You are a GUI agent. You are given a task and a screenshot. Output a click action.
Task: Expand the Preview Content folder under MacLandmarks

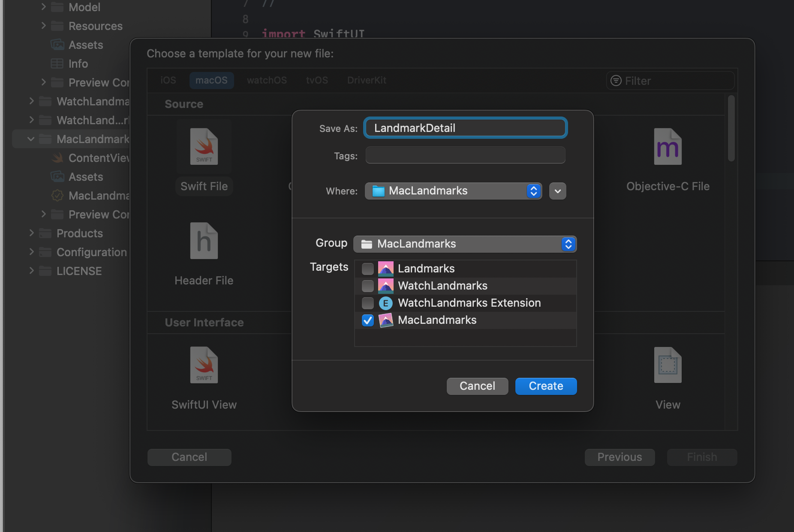(43, 214)
